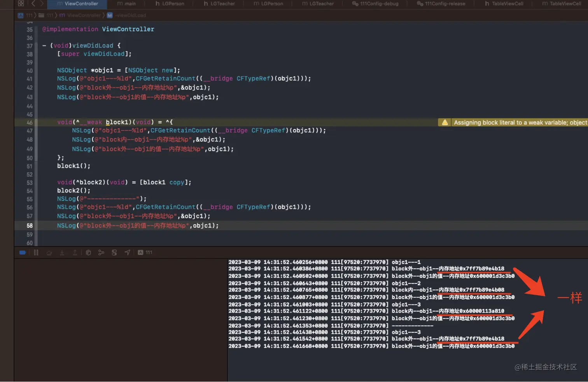Switch to the ViewController tab
The image size is (588, 382).
point(77,4)
